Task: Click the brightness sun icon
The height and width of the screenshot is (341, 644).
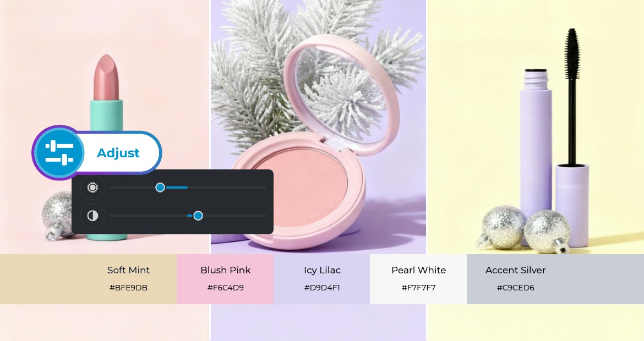Action: 92,188
